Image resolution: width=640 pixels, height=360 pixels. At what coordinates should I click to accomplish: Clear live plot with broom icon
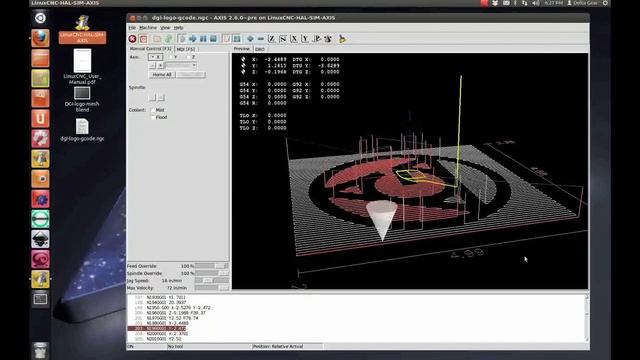pyautogui.click(x=342, y=39)
